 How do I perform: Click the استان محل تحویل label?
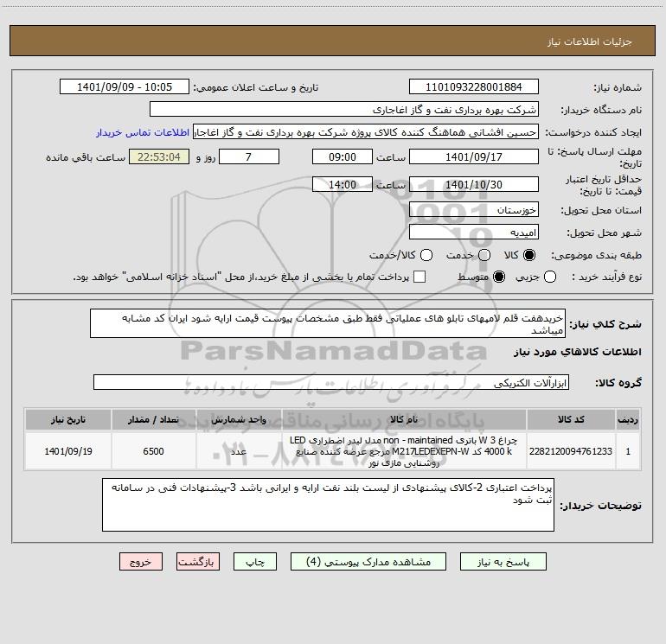pyautogui.click(x=601, y=210)
